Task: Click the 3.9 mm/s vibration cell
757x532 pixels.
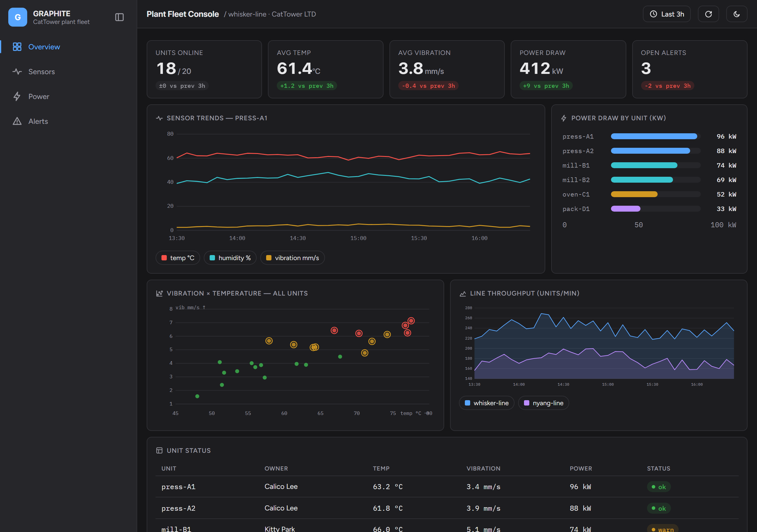Action: click(483, 508)
